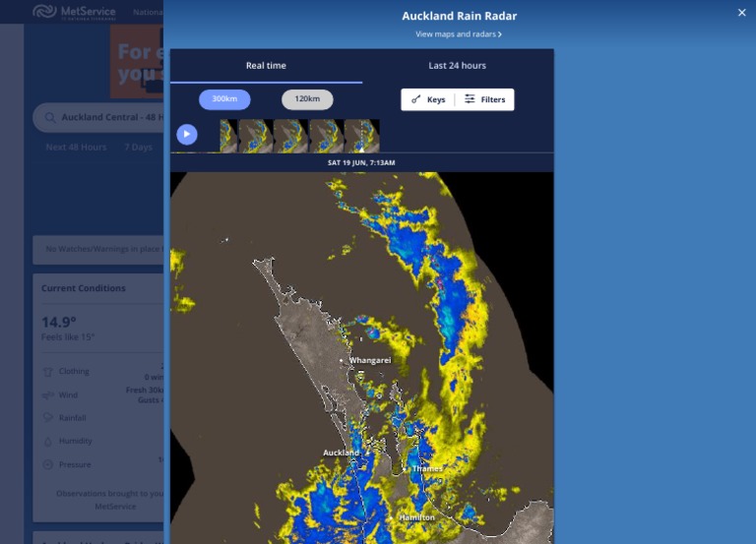Click the Hamilton label on the map
The image size is (756, 544).
point(417,517)
